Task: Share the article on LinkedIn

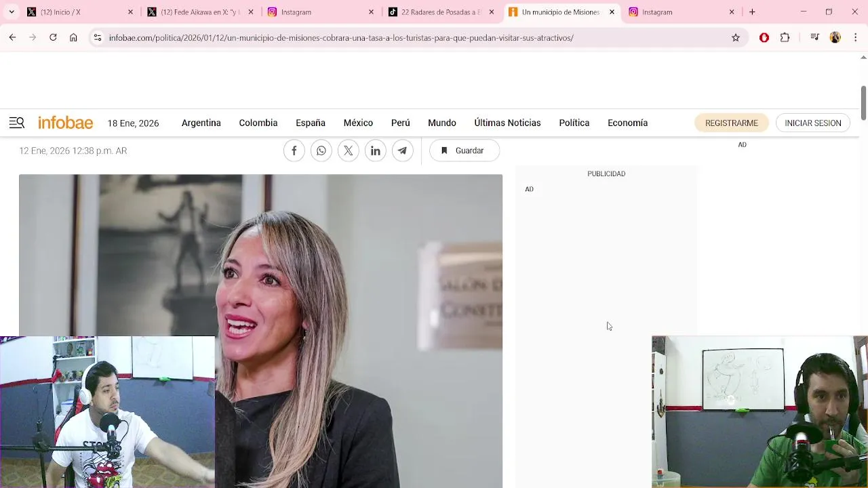Action: (376, 150)
